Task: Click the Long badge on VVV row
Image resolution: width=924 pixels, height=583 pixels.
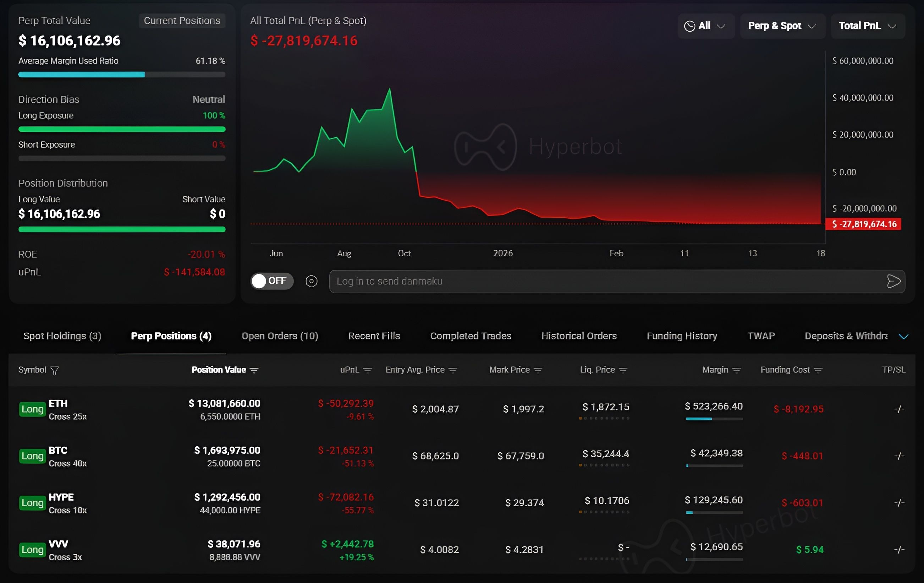Action: 32,550
